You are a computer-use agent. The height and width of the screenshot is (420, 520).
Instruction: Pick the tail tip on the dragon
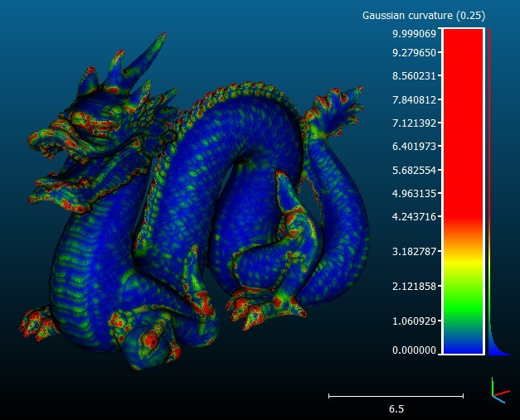click(x=347, y=98)
